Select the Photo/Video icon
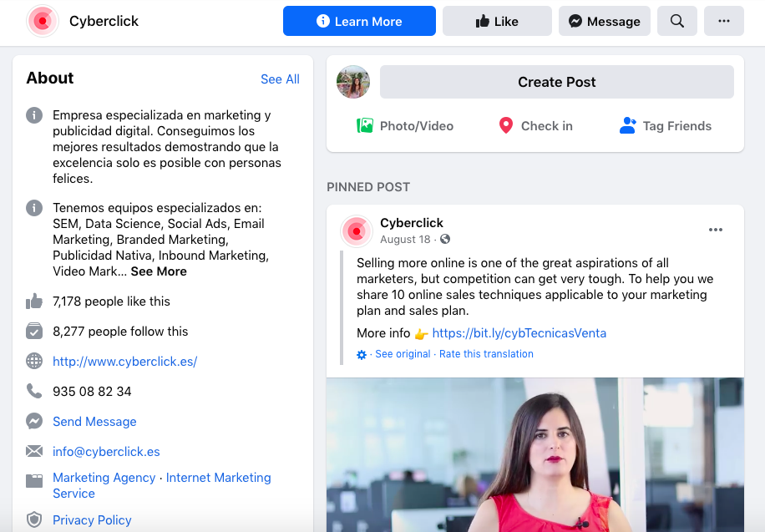 (365, 125)
